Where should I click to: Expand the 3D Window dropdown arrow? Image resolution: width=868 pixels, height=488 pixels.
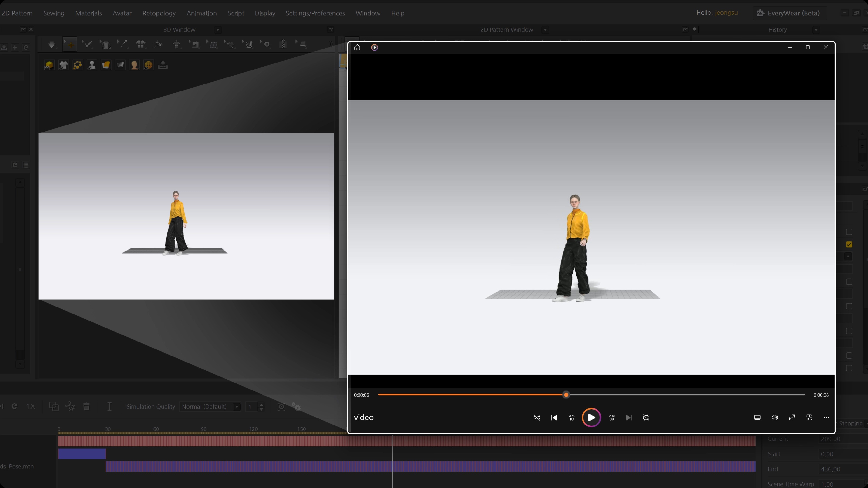point(218,30)
